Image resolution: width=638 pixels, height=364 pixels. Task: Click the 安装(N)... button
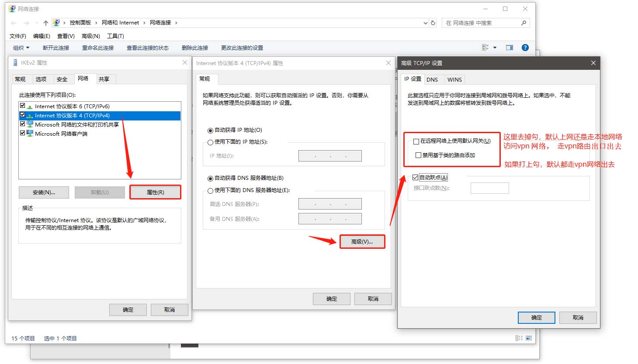(44, 192)
